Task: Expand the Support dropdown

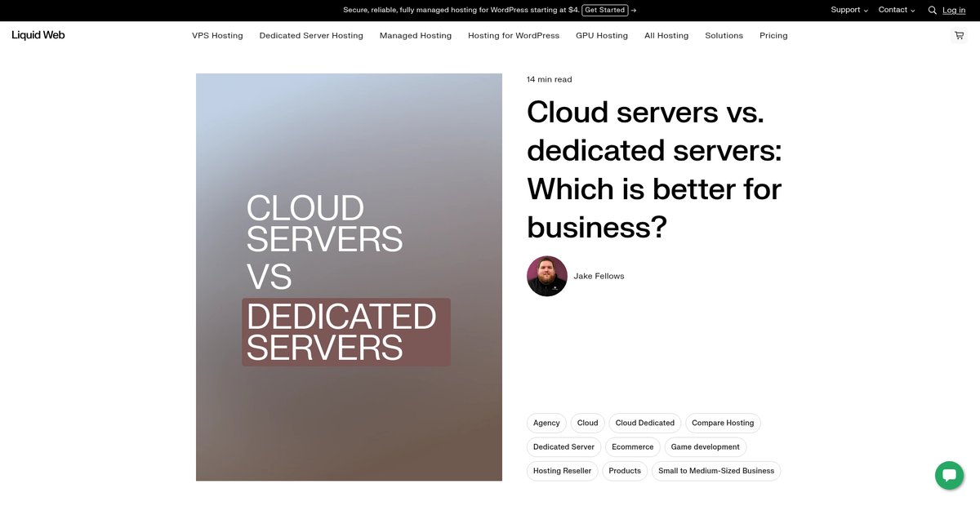Action: [849, 10]
